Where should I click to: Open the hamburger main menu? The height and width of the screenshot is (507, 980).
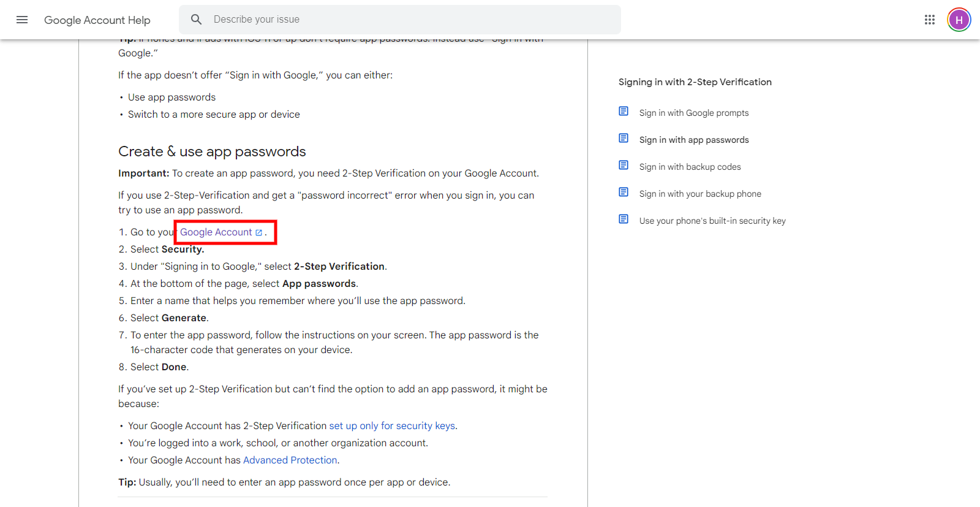click(x=22, y=20)
